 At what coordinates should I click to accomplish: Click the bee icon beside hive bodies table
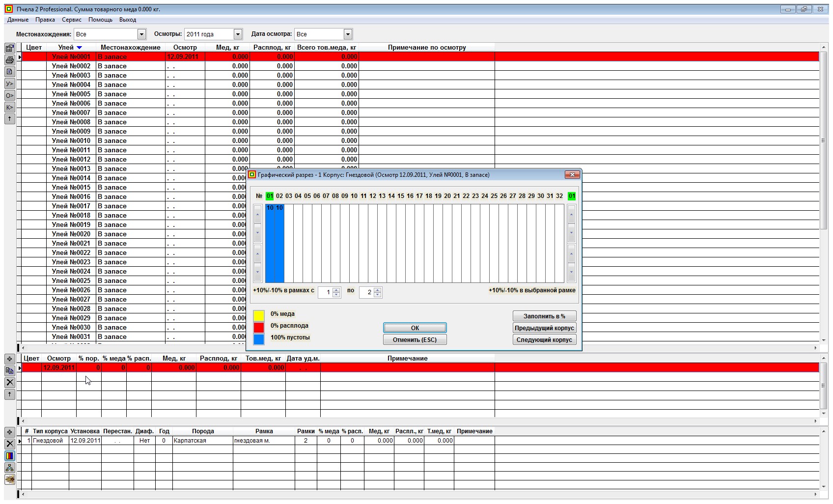tap(9, 479)
